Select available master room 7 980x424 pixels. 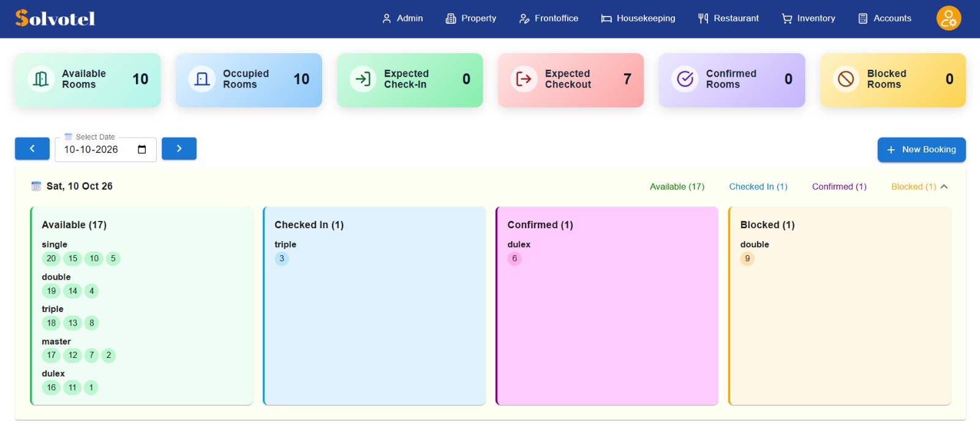pyautogui.click(x=92, y=355)
